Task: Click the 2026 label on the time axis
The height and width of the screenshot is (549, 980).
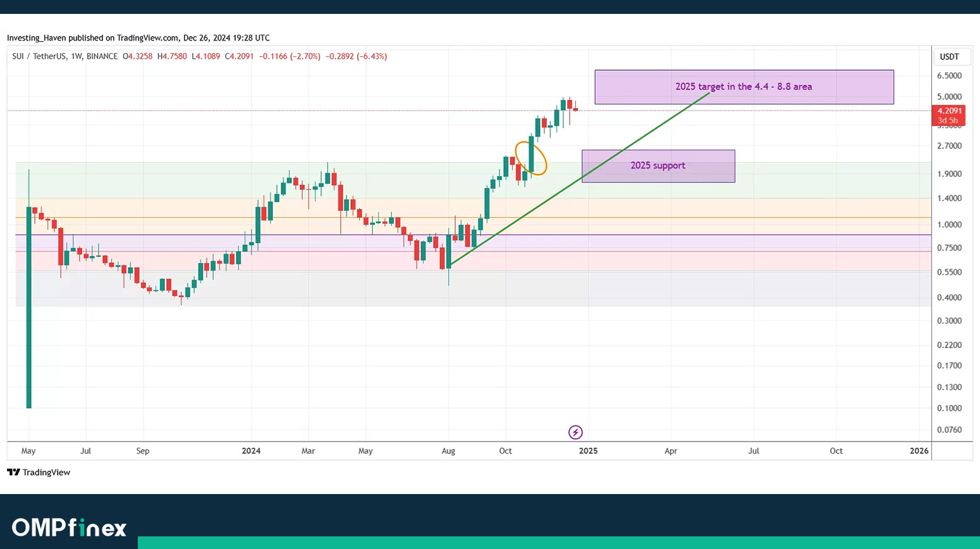Action: tap(919, 451)
